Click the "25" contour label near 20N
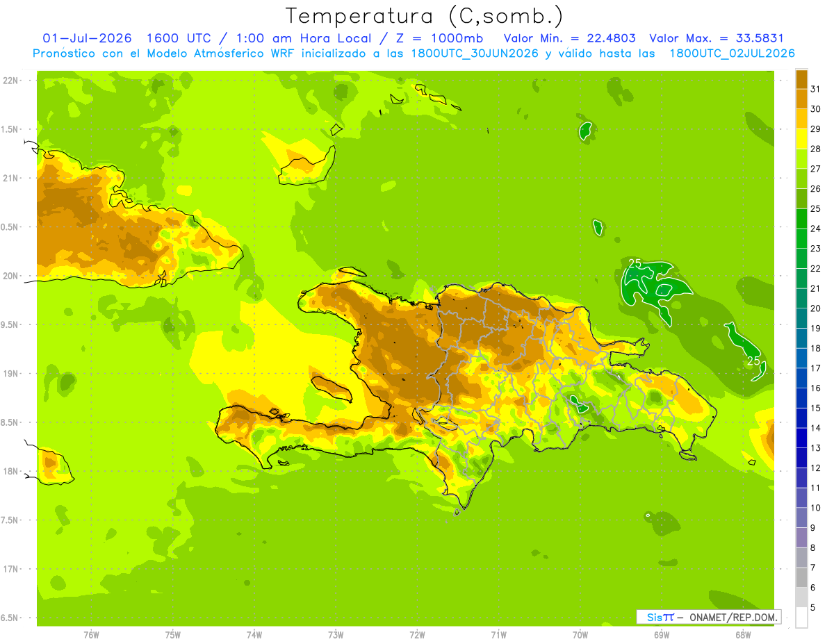Screen dimensions: 834x644 pyautogui.click(x=635, y=263)
